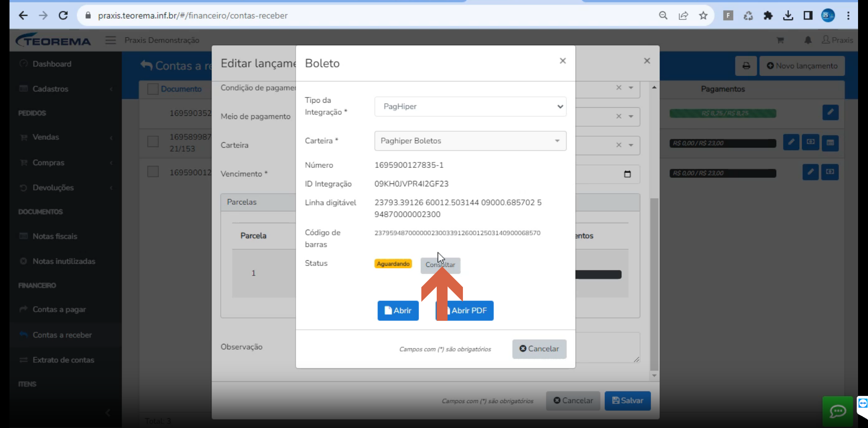Reload the page in the browser

tap(63, 15)
